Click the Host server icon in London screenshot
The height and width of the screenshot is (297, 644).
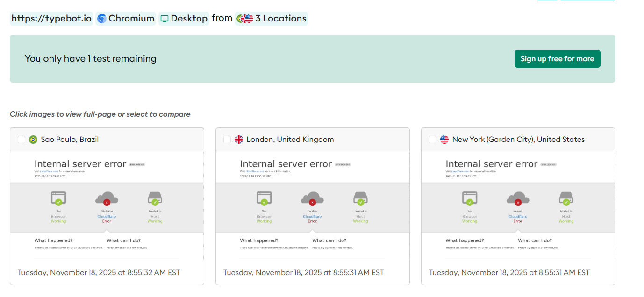click(x=360, y=199)
